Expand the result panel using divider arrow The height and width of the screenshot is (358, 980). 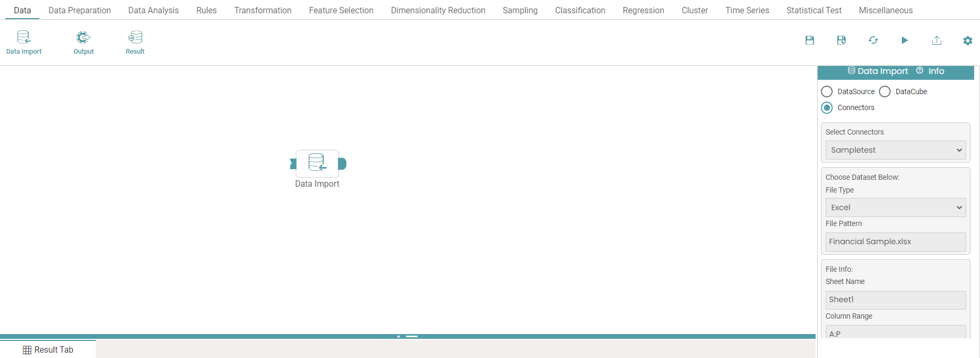398,336
